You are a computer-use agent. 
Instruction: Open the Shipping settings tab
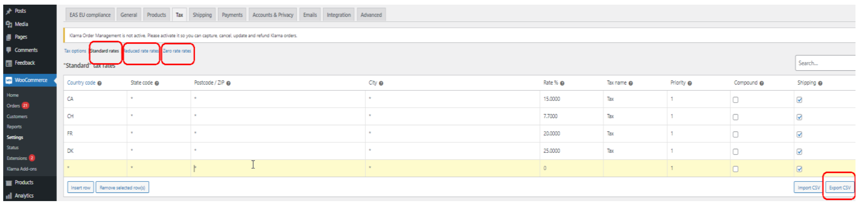[202, 15]
